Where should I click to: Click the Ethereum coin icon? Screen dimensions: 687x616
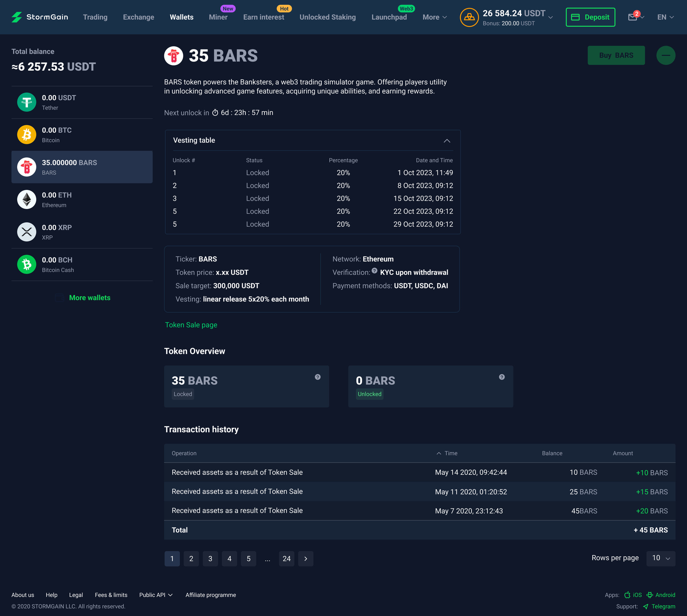(x=27, y=199)
